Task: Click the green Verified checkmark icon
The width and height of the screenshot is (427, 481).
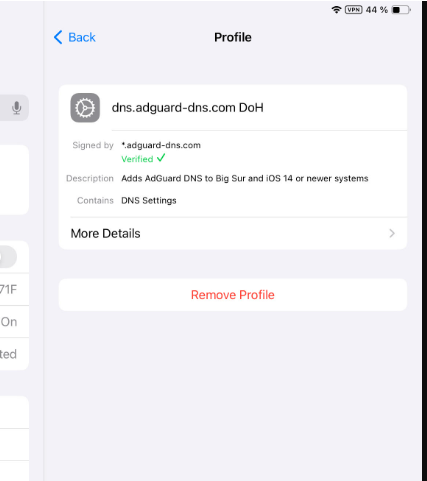Action: pos(161,158)
